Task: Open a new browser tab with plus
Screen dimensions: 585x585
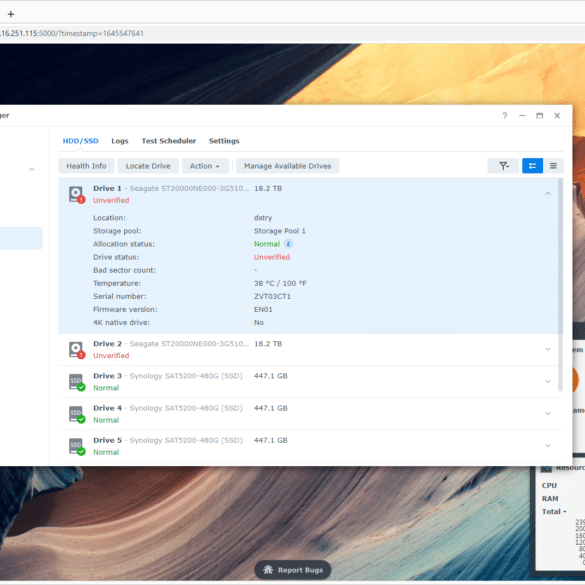Action: (11, 14)
